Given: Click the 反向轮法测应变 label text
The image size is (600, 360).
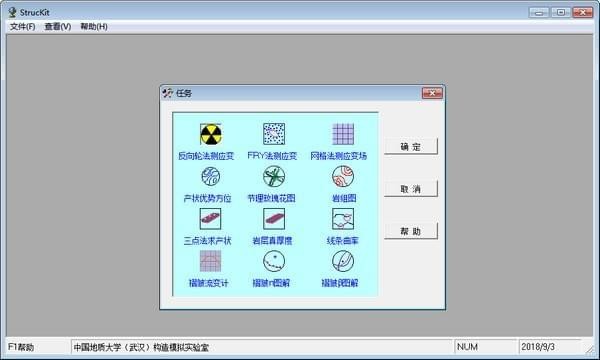Looking at the screenshot, I should click(206, 156).
